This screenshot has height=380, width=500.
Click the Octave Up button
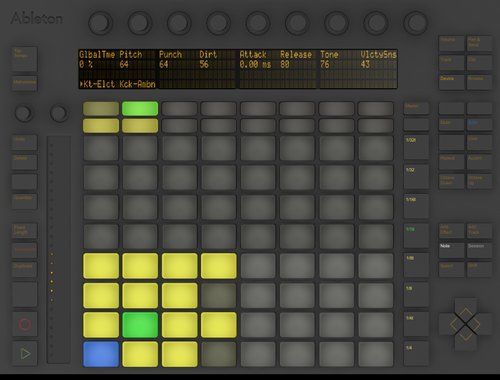point(479,181)
